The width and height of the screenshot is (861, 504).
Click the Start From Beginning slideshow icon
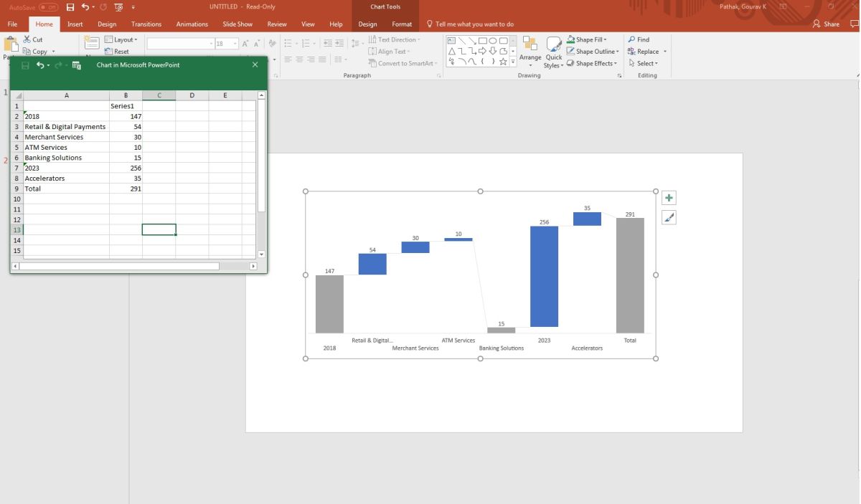(x=118, y=7)
